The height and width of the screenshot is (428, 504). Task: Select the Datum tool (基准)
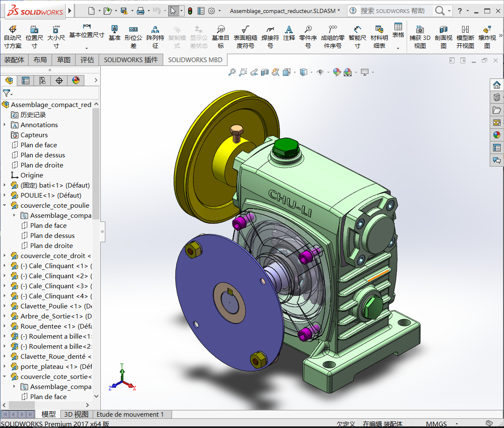pos(115,33)
